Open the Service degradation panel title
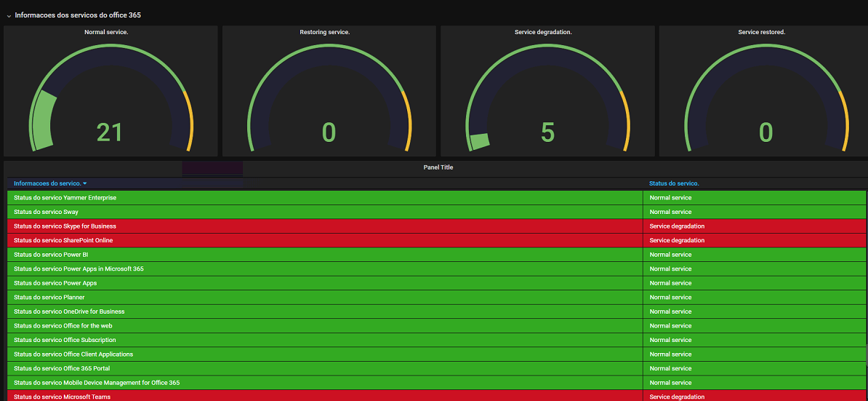Viewport: 868px width, 401px height. coord(543,32)
